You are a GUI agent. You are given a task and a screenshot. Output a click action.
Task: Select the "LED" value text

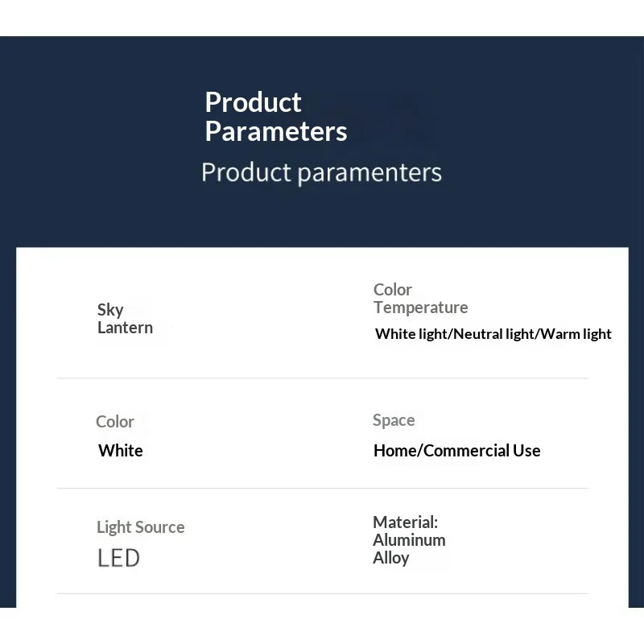118,558
